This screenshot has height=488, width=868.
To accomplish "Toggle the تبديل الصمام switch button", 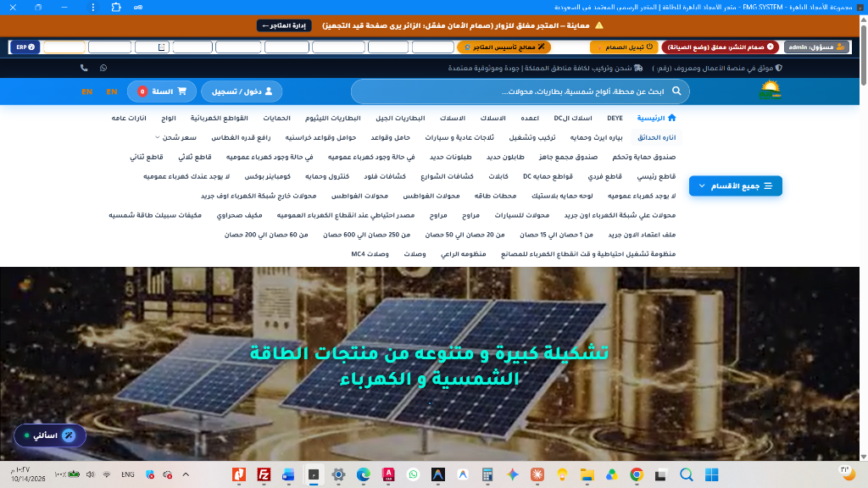I will (x=624, y=47).
